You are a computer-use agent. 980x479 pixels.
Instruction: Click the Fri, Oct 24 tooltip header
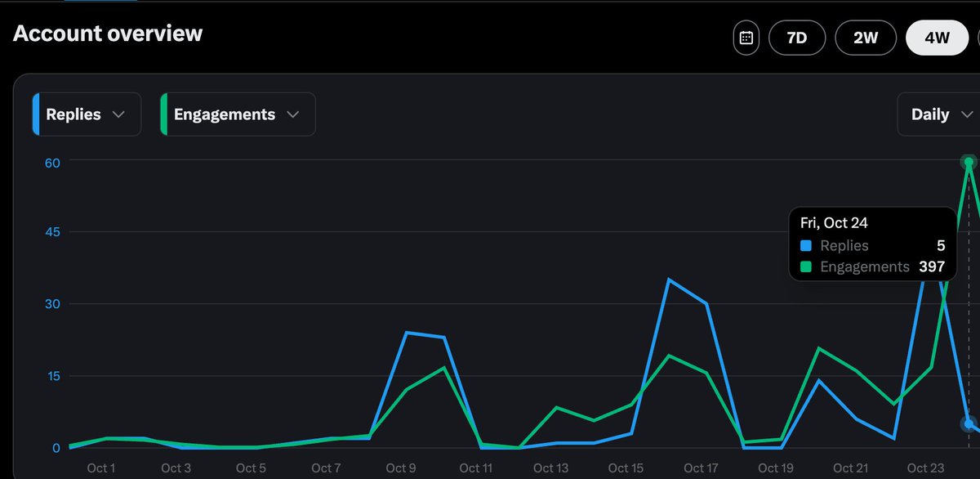point(834,222)
